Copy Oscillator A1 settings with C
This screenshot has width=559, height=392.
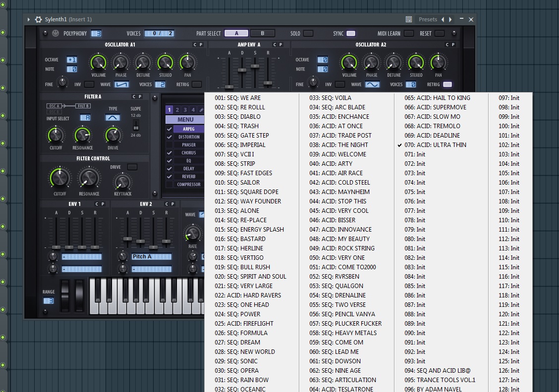tap(195, 45)
